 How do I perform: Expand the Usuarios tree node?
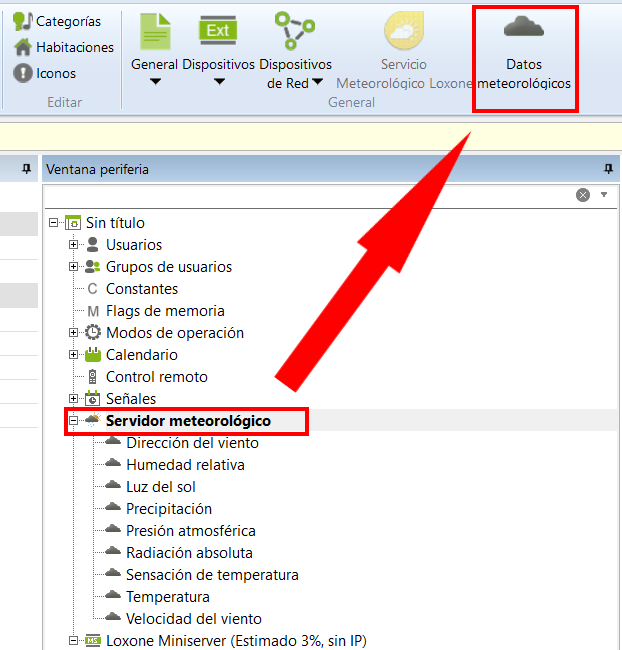[73, 245]
